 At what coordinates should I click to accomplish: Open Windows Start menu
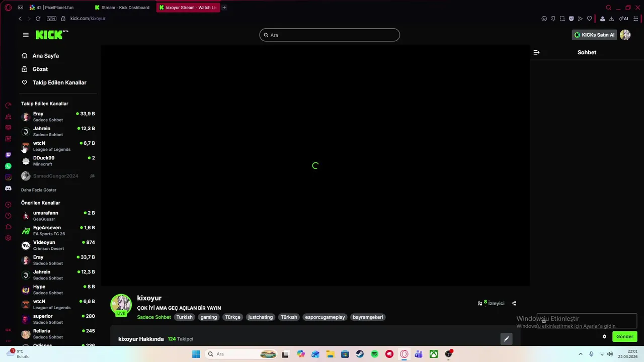pyautogui.click(x=196, y=354)
